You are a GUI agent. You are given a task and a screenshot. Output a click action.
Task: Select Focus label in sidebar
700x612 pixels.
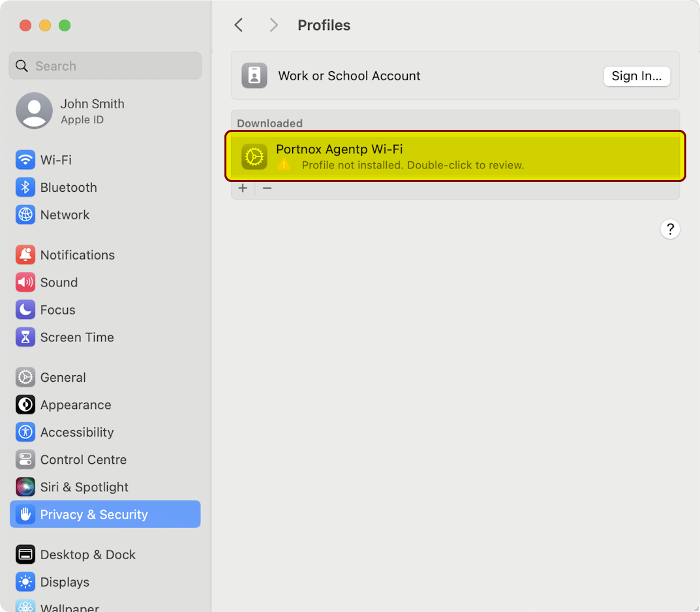point(58,310)
